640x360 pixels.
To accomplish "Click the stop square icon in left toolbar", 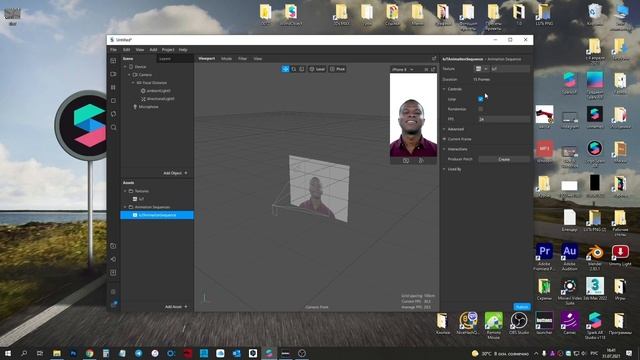I will (113, 100).
